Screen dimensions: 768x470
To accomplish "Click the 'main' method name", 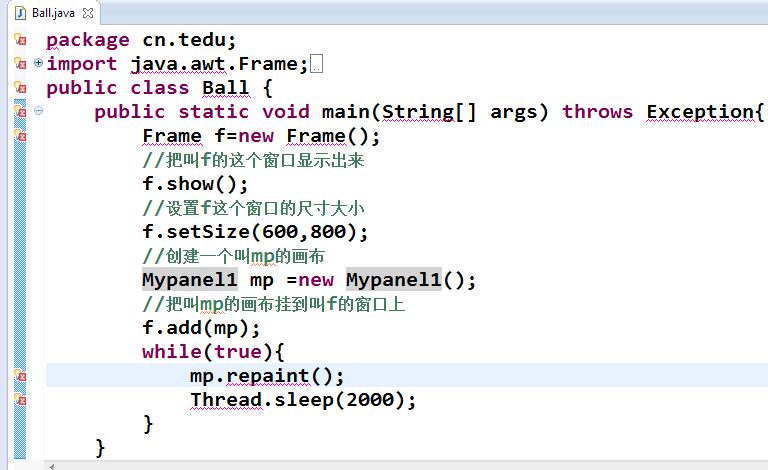I will pyautogui.click(x=345, y=112).
